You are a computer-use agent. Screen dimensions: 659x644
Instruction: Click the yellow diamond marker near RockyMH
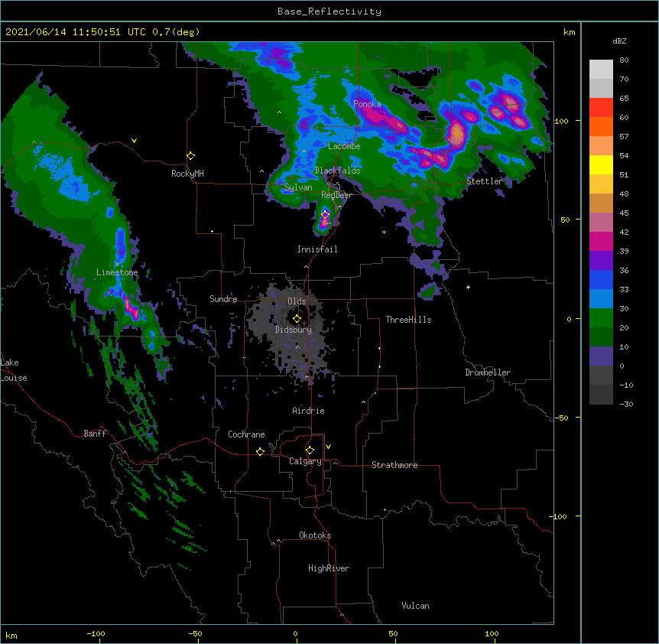coord(190,156)
